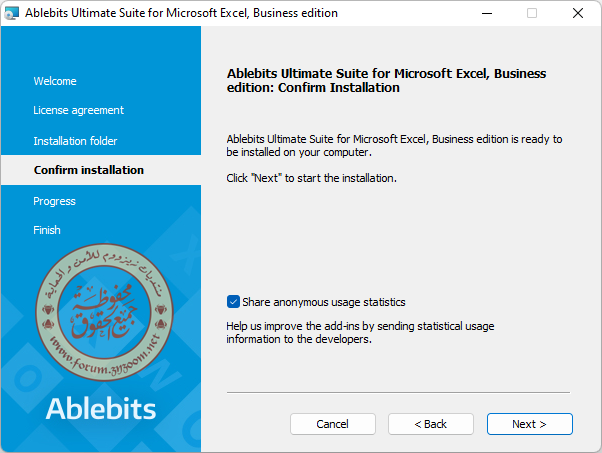Select the Welcome step in sidebar
The height and width of the screenshot is (453, 602).
[x=55, y=81]
